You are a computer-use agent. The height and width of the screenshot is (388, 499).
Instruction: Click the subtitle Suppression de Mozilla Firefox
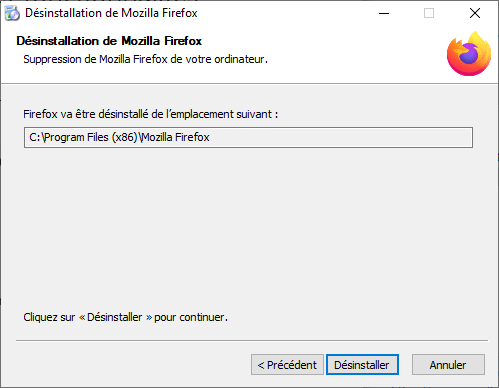pos(145,59)
